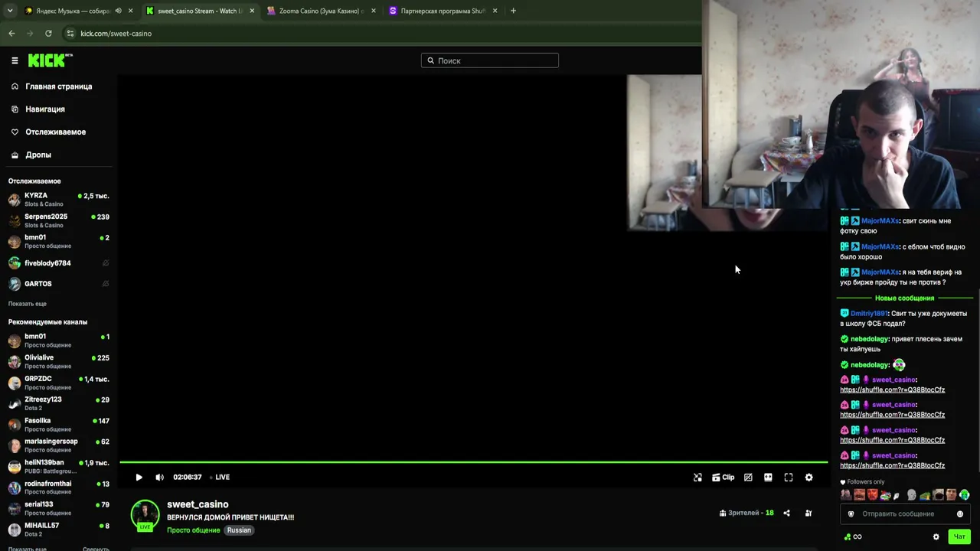
Task: Open the Zitreezy123 channel
Action: coord(59,403)
